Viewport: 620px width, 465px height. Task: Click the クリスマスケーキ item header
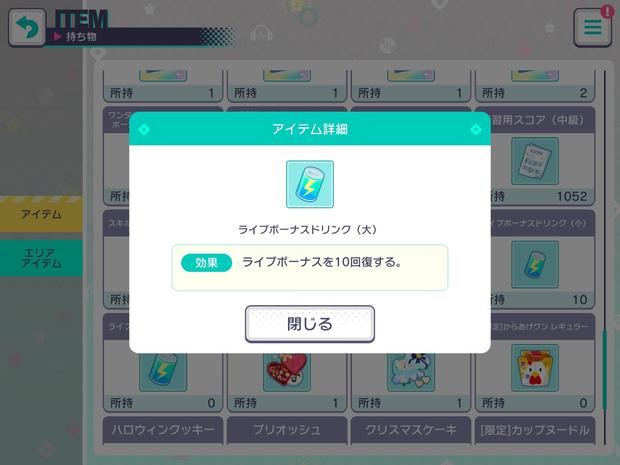click(x=410, y=430)
